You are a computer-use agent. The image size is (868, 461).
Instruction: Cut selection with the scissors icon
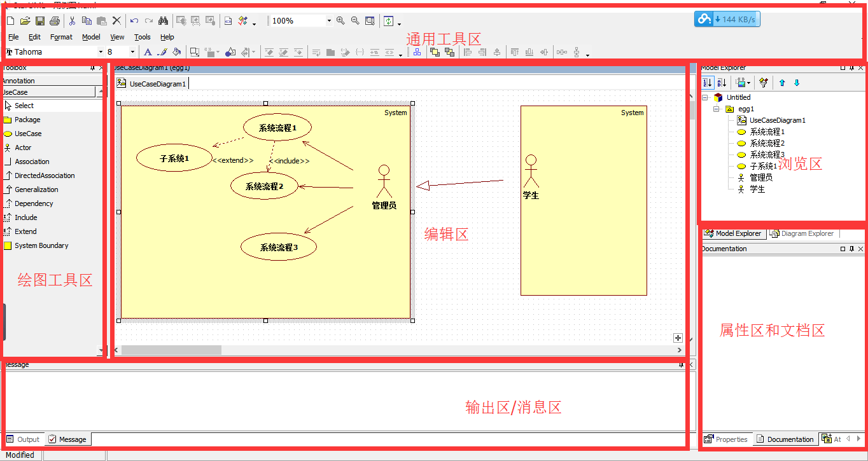pyautogui.click(x=72, y=21)
